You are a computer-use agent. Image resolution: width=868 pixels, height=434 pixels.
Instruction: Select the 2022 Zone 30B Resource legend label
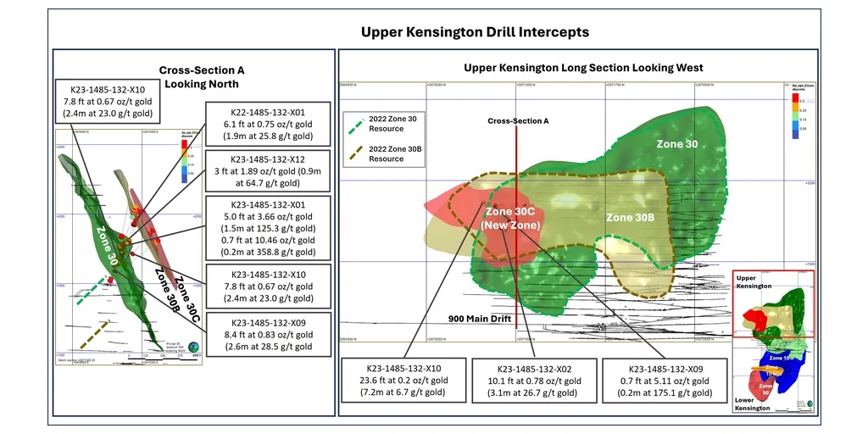click(395, 154)
